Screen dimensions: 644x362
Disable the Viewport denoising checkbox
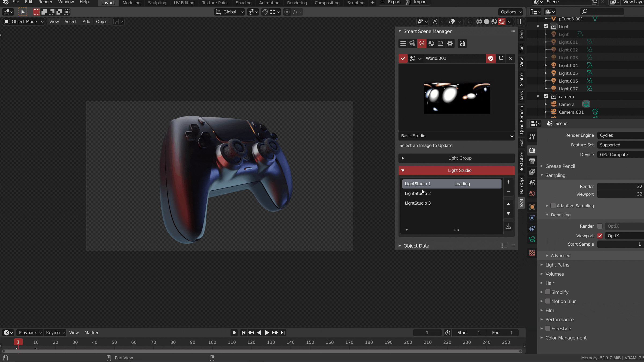600,236
